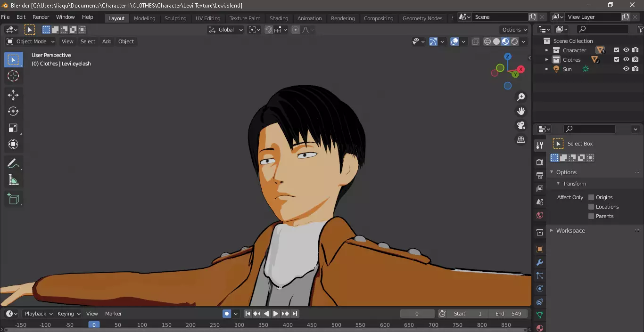The width and height of the screenshot is (644, 332).
Task: Toggle X-ray mode
Action: (x=475, y=41)
